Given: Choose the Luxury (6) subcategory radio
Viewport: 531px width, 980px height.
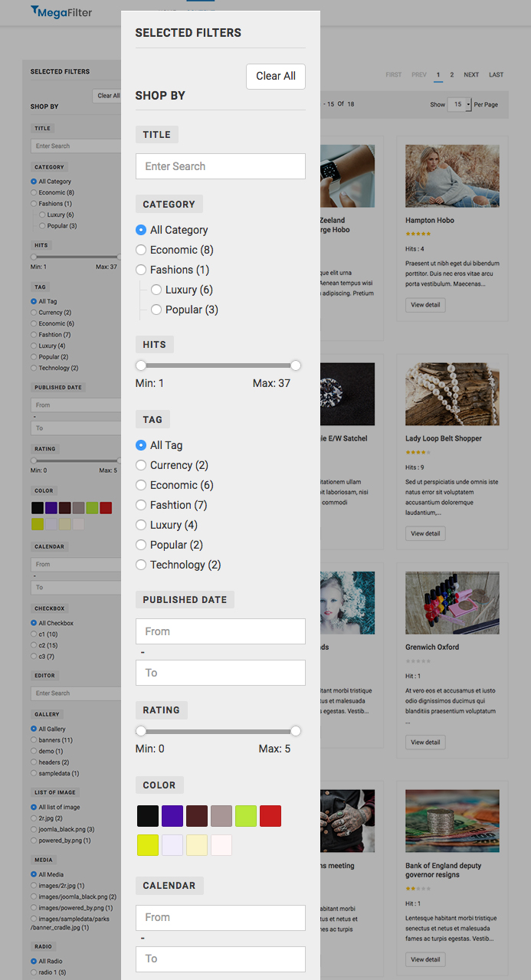Looking at the screenshot, I should (x=156, y=290).
